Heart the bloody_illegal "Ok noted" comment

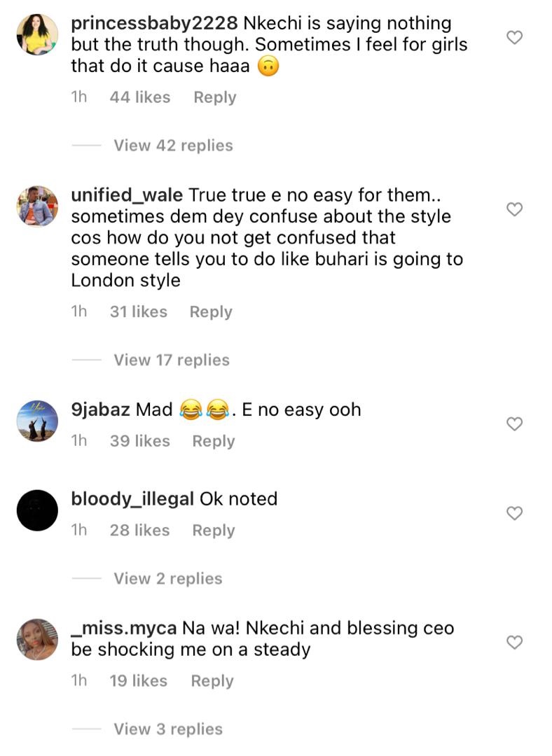515,513
